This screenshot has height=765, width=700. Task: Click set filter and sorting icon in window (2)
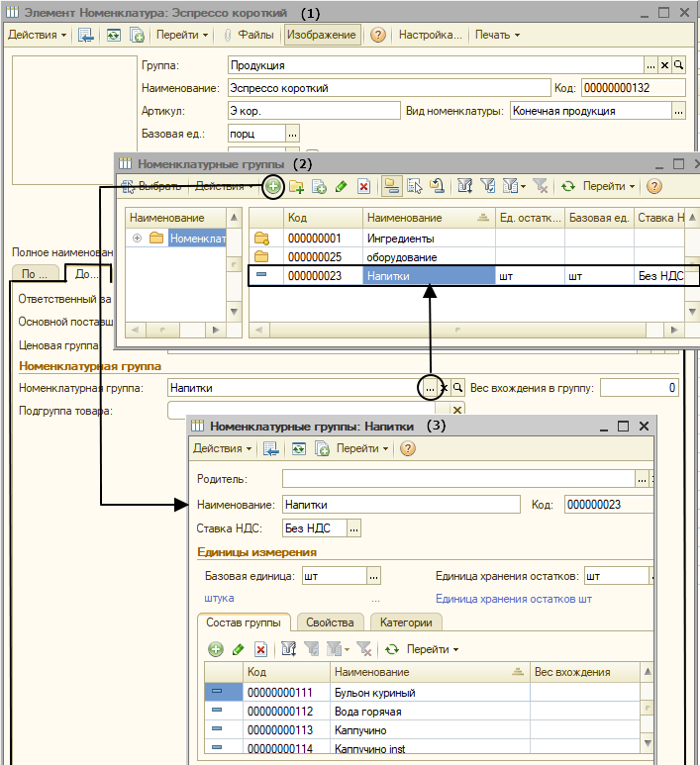coord(464,186)
